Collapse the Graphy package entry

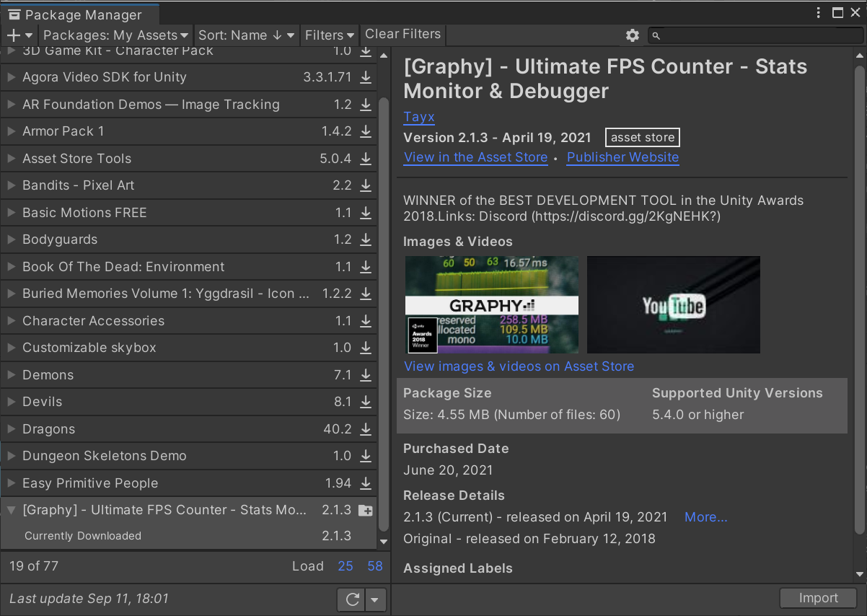(x=11, y=510)
